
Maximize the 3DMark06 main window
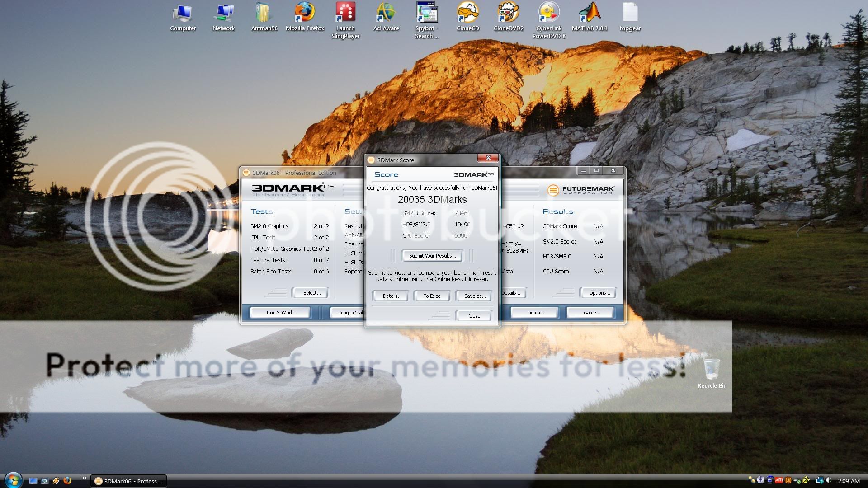(596, 170)
